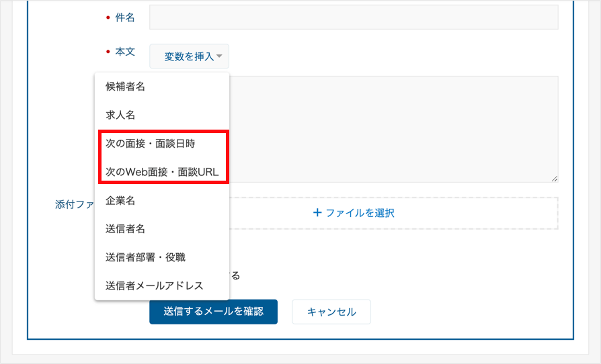Choose 次のWeb面接・面談URL variable
Screen dimensions: 601x364
click(x=162, y=172)
